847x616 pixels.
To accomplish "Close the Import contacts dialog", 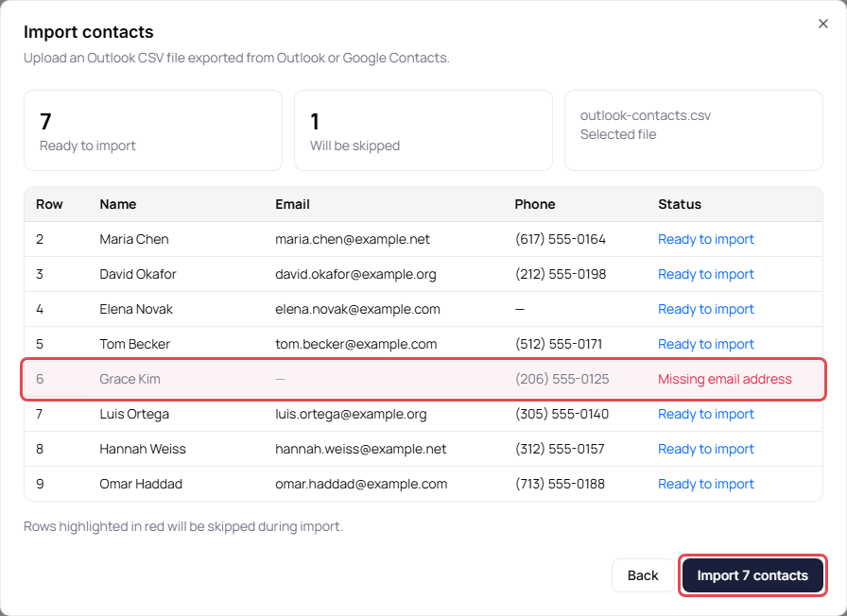I will (x=822, y=24).
